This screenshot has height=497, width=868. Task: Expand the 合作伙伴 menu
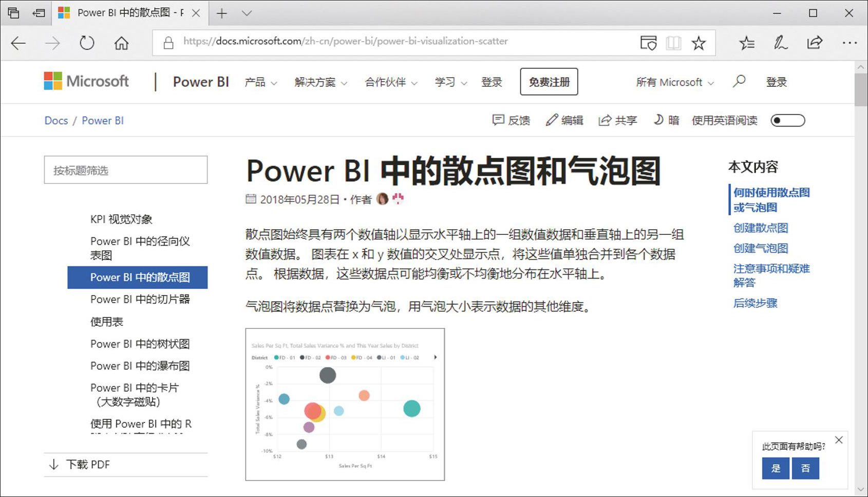tap(391, 82)
